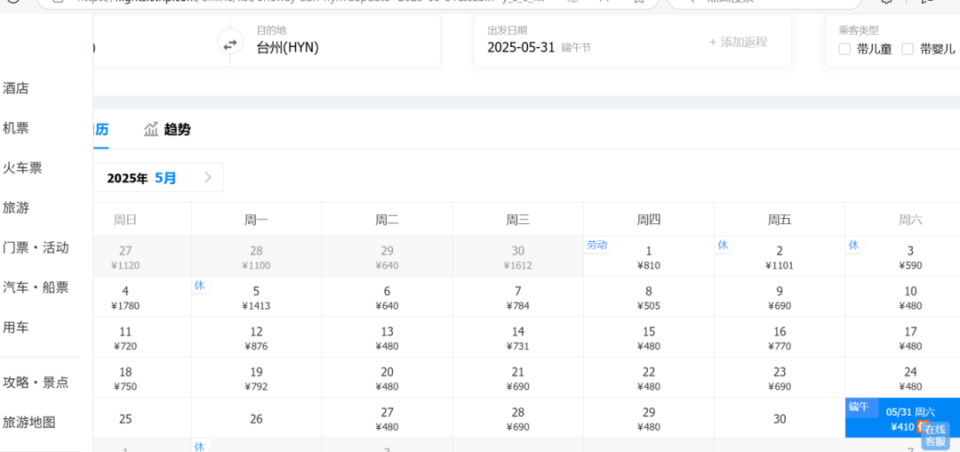960x452 pixels.
Task: Go to next month with the chevron
Action: tap(208, 178)
